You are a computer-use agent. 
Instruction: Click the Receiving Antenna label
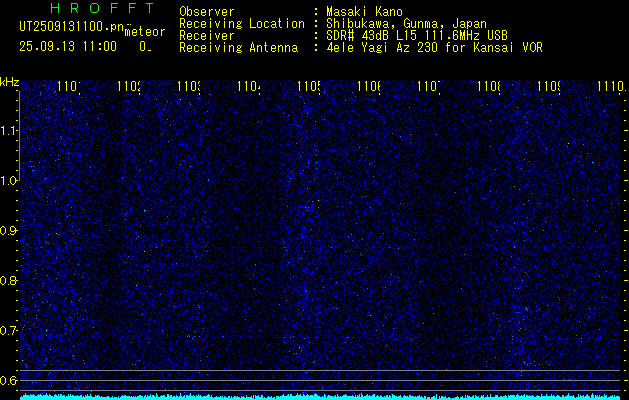pos(239,48)
